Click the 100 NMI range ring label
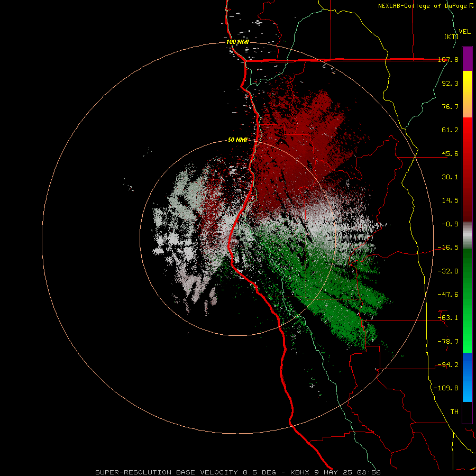This screenshot has height=476, width=476. point(237,42)
